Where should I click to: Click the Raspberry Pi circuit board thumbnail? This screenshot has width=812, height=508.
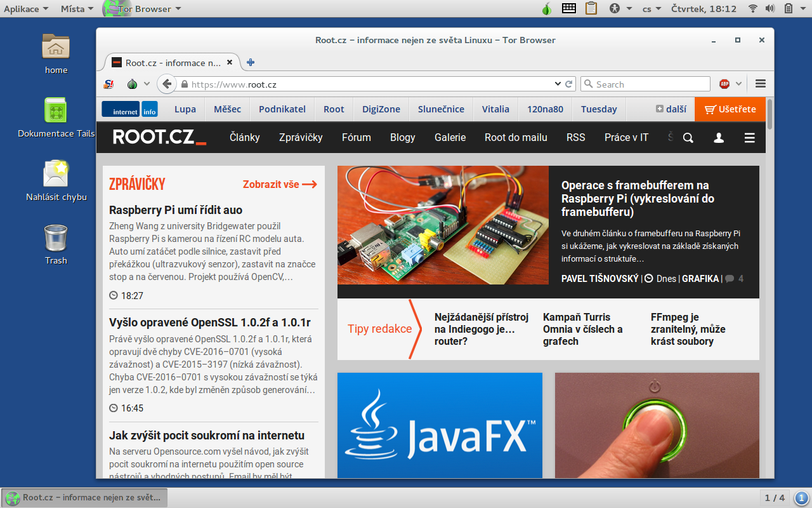coord(443,225)
